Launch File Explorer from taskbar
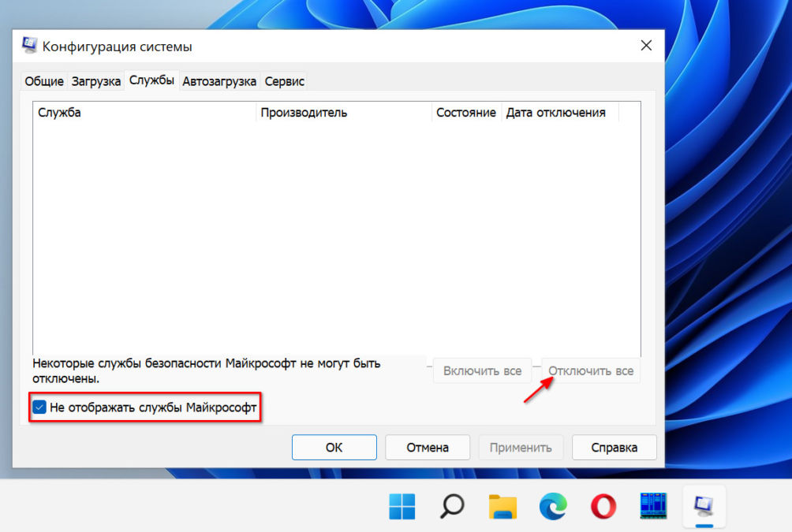Viewport: 792px width, 532px height. [x=502, y=506]
